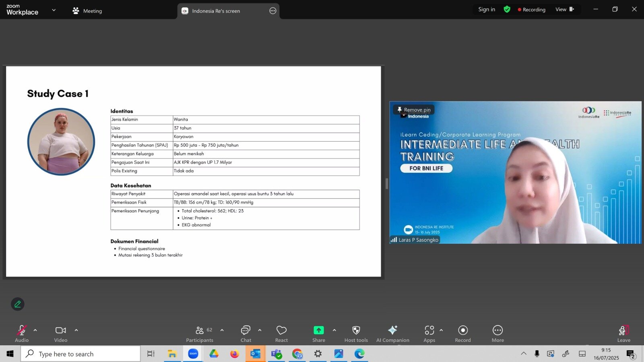Click the tray microphone icon
644x362 pixels.
[537, 354]
